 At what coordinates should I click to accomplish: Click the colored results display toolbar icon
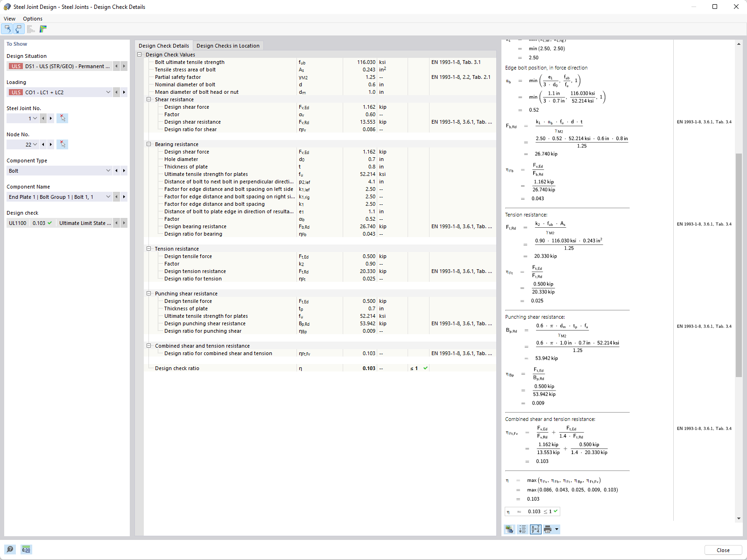pyautogui.click(x=43, y=29)
